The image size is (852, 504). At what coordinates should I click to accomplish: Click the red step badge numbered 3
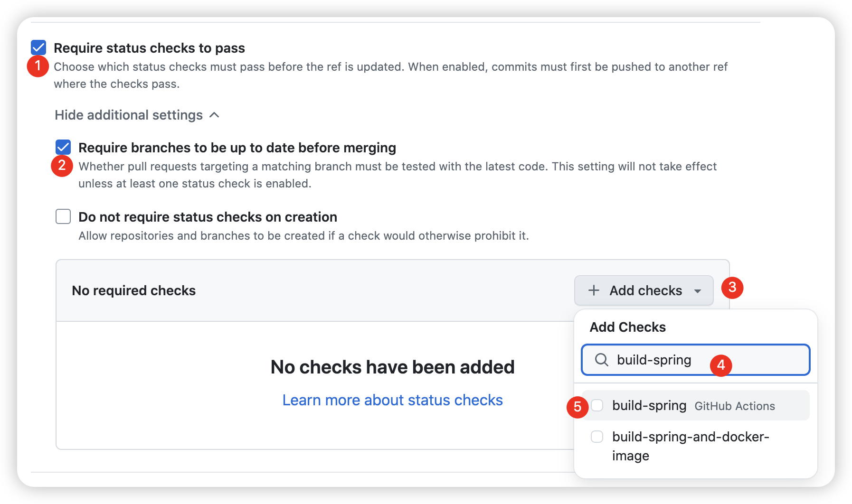tap(732, 288)
